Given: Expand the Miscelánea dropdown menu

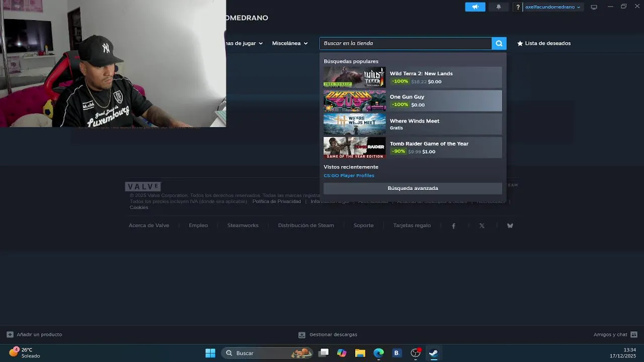Looking at the screenshot, I should [290, 43].
